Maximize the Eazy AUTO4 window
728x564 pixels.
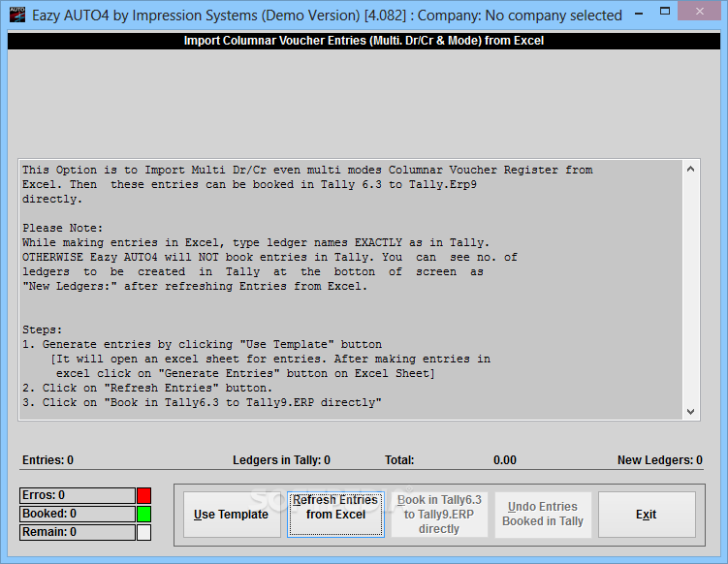(x=665, y=11)
